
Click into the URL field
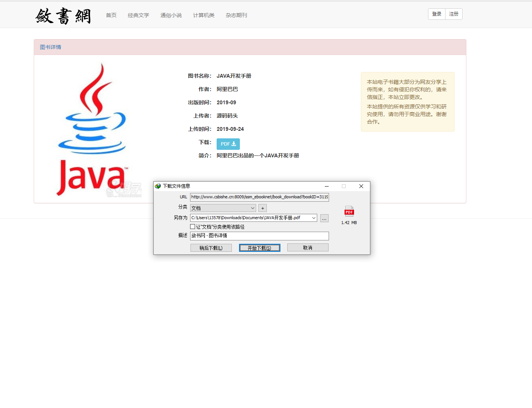[x=260, y=197]
